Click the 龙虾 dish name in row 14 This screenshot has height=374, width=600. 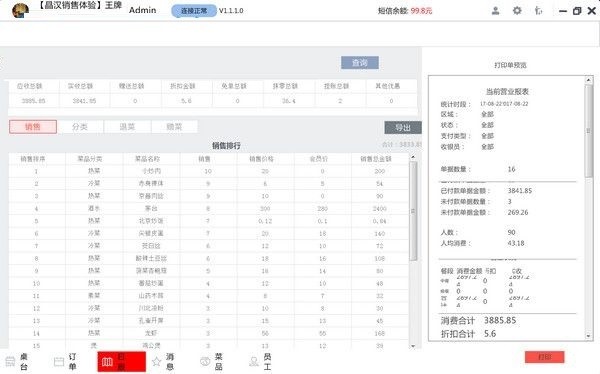[151, 333]
